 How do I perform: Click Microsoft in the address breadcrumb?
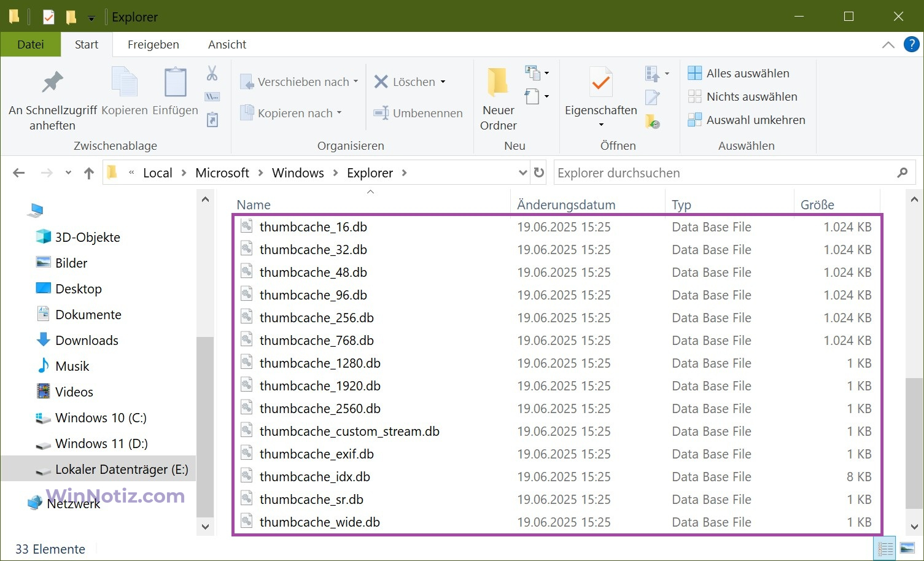click(x=222, y=173)
